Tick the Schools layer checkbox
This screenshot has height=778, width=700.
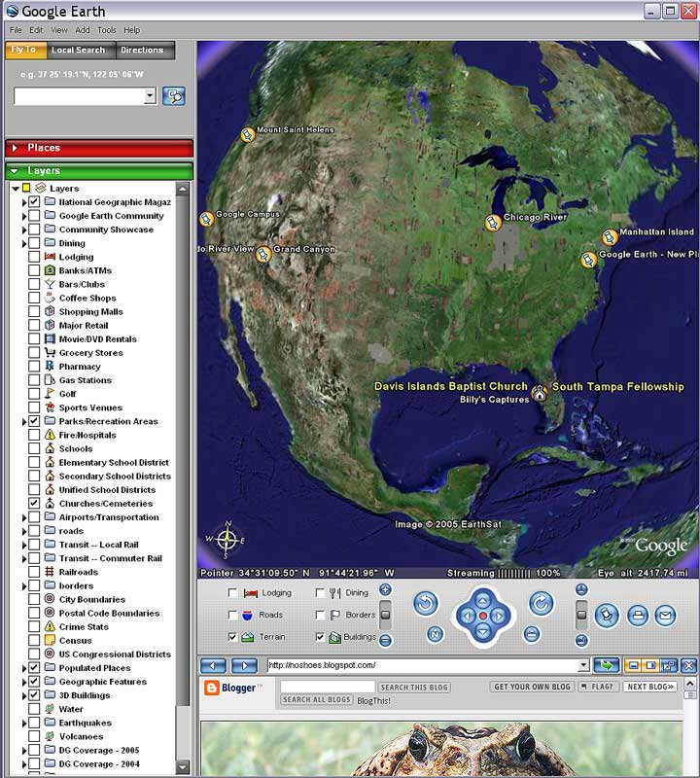pos(34,448)
